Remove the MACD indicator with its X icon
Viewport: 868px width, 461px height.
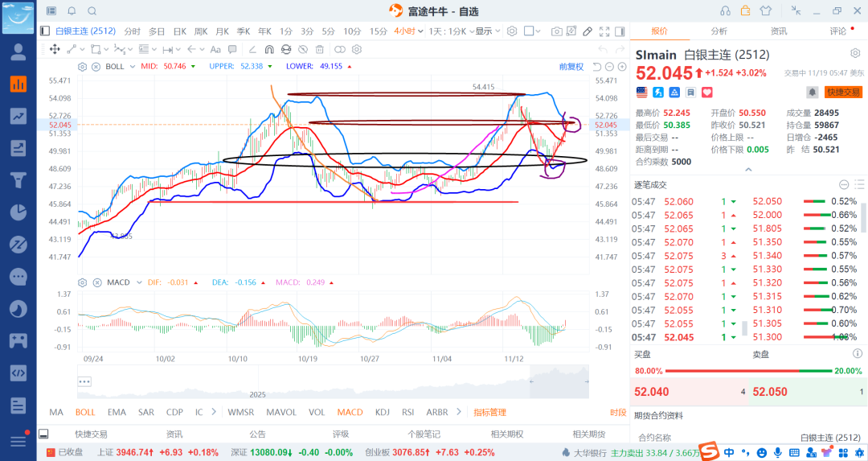tap(97, 282)
